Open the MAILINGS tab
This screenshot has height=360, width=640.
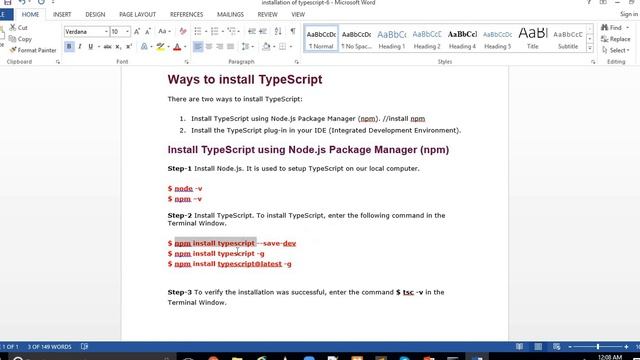tap(230, 14)
